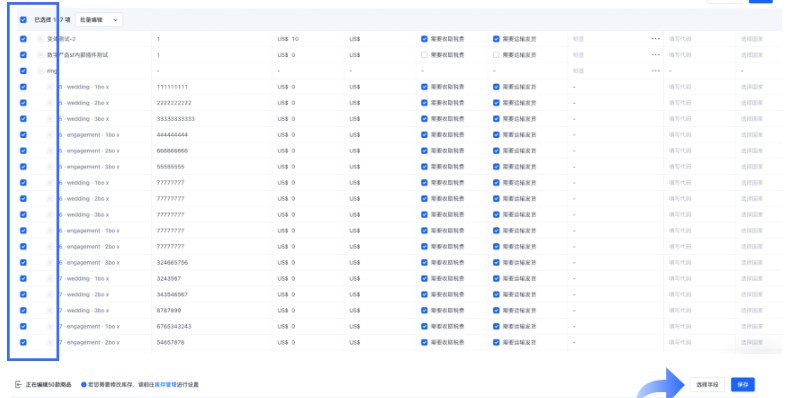Click the US$ 0 price in the 数字产品 row

286,55
